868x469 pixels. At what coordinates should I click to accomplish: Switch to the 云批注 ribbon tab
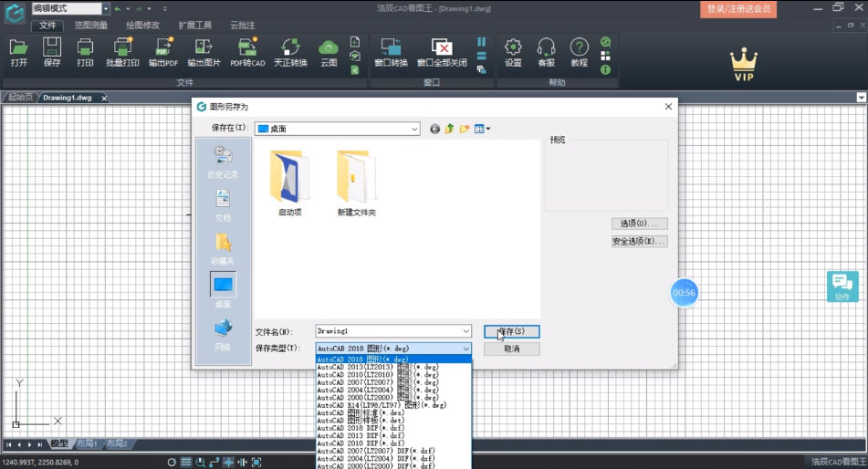[243, 26]
